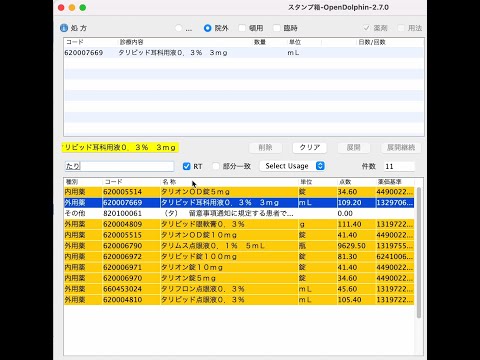Click the クリア button
The width and height of the screenshot is (480, 360).
click(x=310, y=148)
